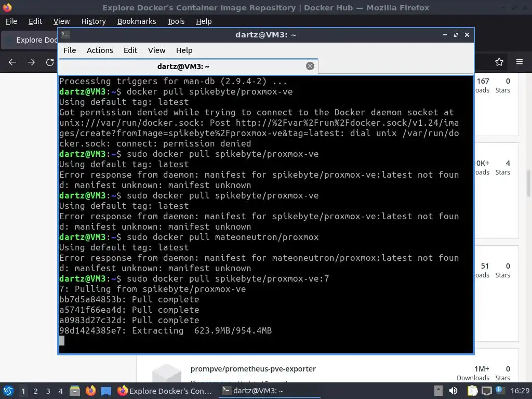Open Firefox's File menu
Screen dimensions: 532x399
(11, 21)
